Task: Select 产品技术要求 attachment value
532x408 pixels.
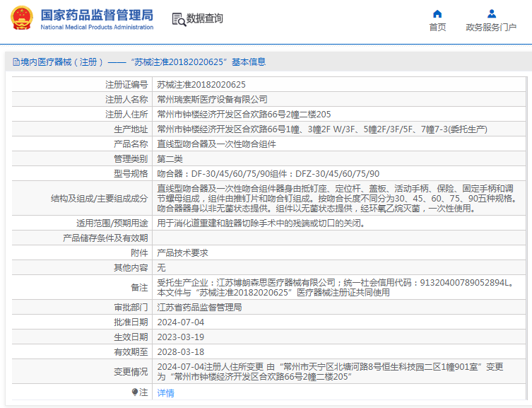Action: click(x=182, y=253)
